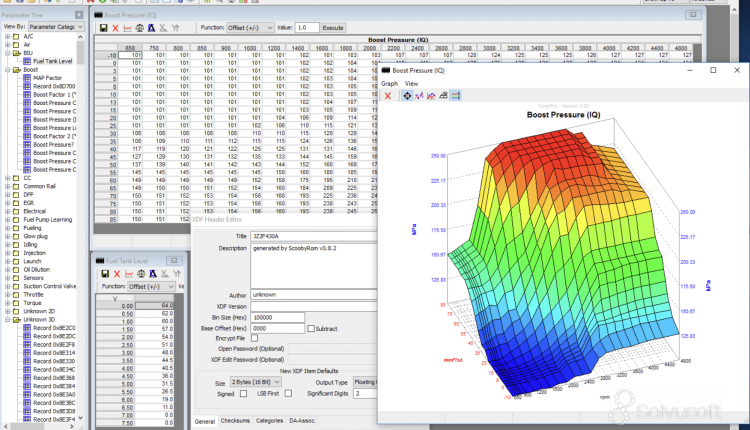The height and width of the screenshot is (430, 750).
Task: Click the Title field containing 3Z2F430A
Action: 314,236
